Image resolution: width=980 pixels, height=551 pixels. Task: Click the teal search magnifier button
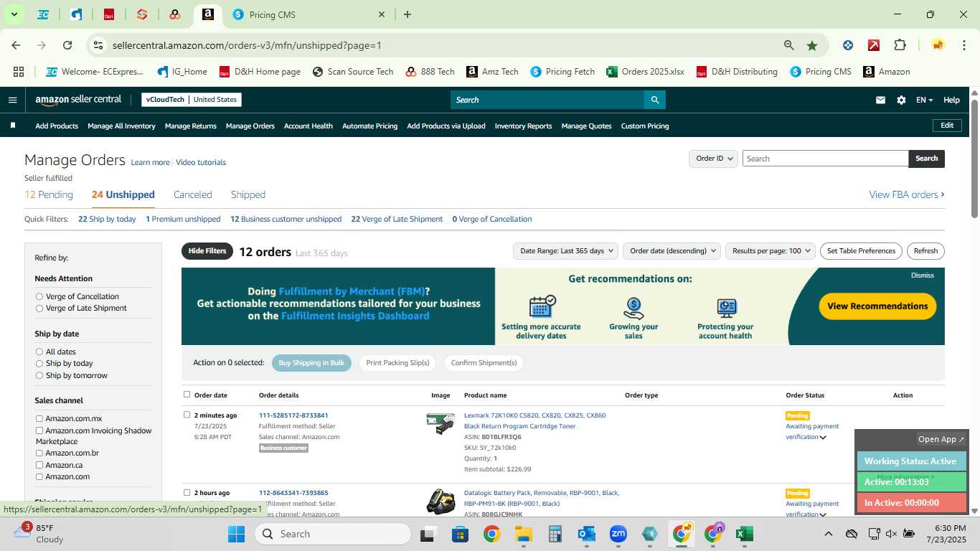[654, 100]
